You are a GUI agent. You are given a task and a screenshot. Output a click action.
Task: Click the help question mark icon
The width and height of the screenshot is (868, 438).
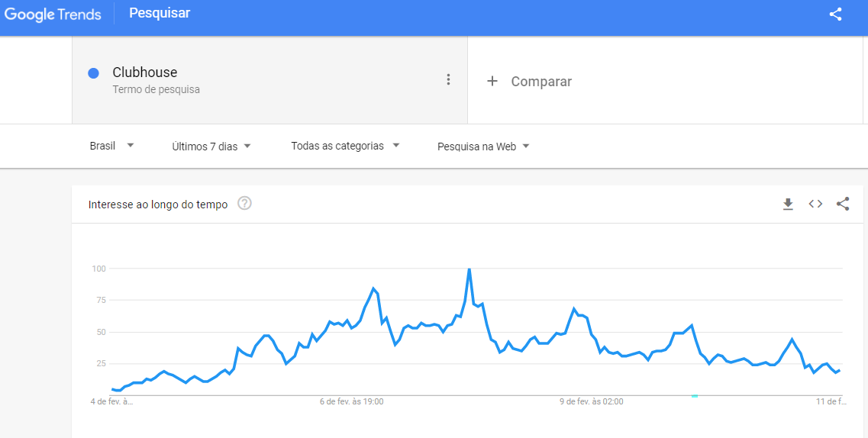(245, 204)
